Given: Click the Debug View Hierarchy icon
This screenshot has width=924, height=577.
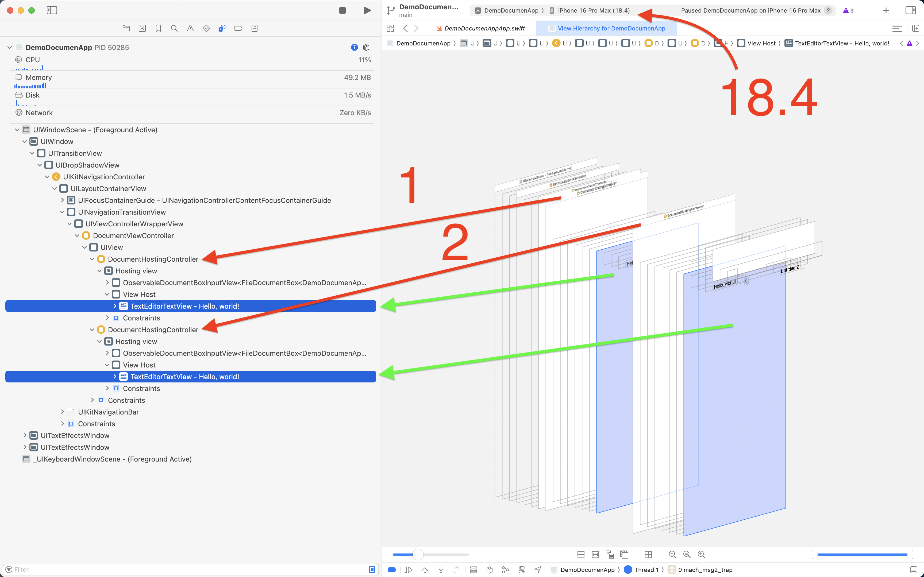Looking at the screenshot, I should 489,569.
